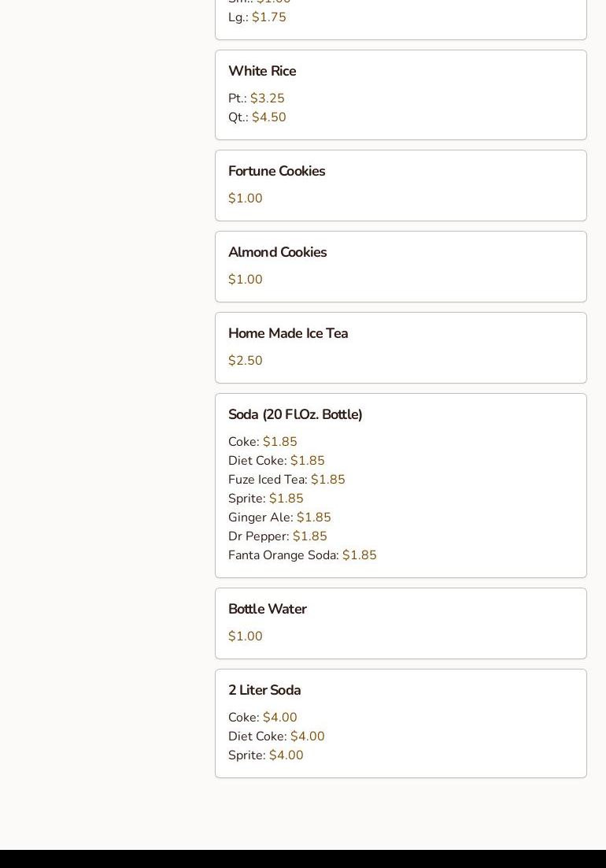The image size is (606, 868).
Task: Click the 2 Liter Soda heading
Action: 264,690
